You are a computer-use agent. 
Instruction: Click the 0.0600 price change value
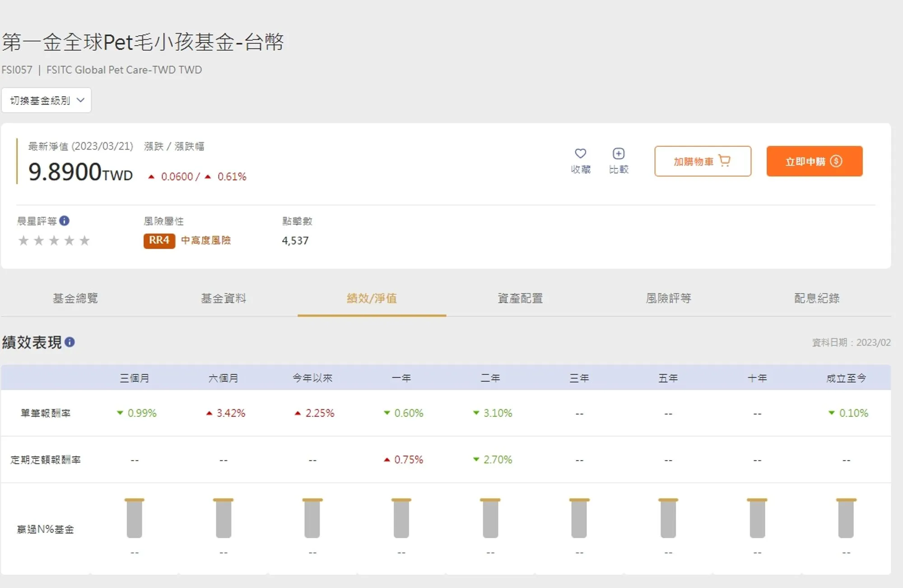pos(177,177)
